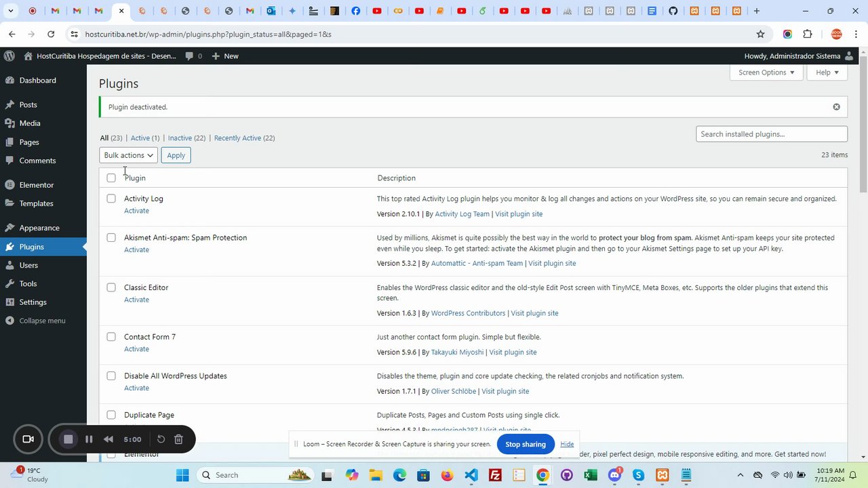This screenshot has height=488, width=868.
Task: Pause the Loom recording
Action: [89, 439]
